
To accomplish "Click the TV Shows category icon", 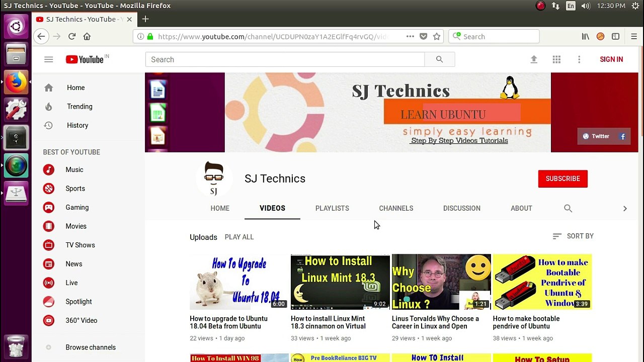I will (48, 245).
